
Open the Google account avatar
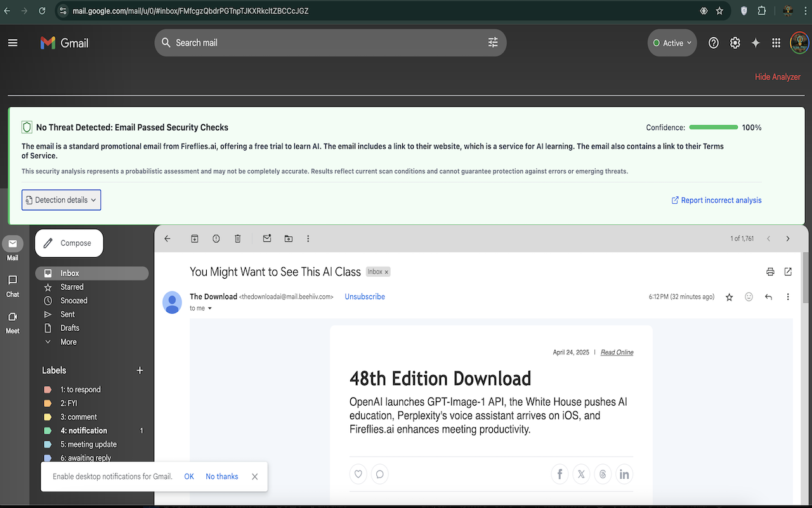[x=799, y=43]
